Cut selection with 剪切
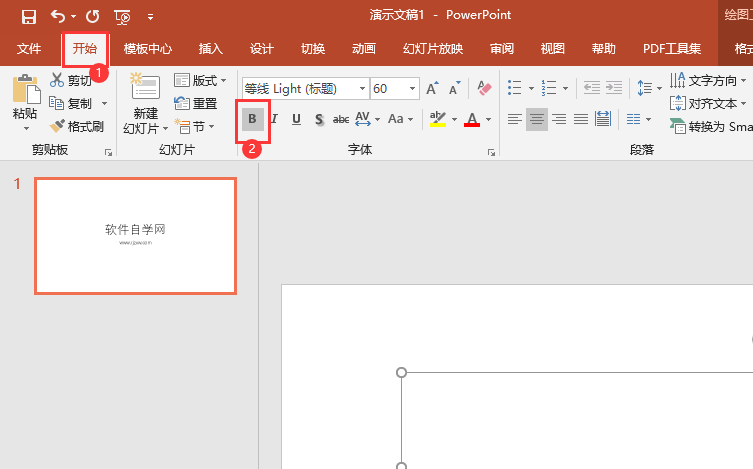Screen dimensions: 753x469 71,80
